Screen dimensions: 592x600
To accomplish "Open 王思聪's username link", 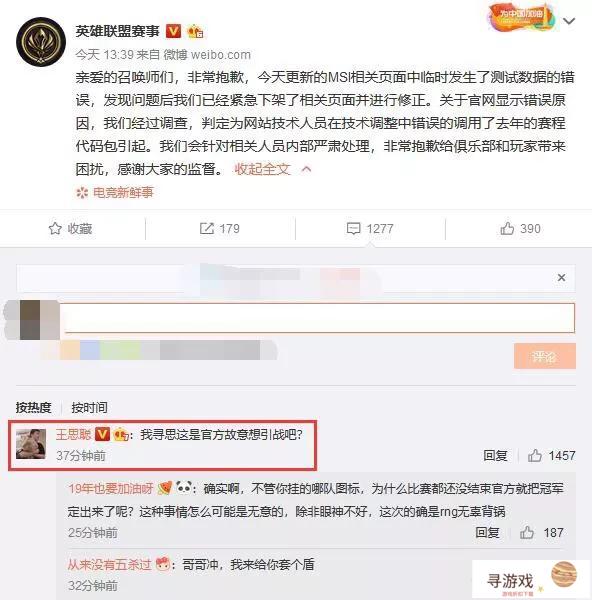I will coord(73,435).
